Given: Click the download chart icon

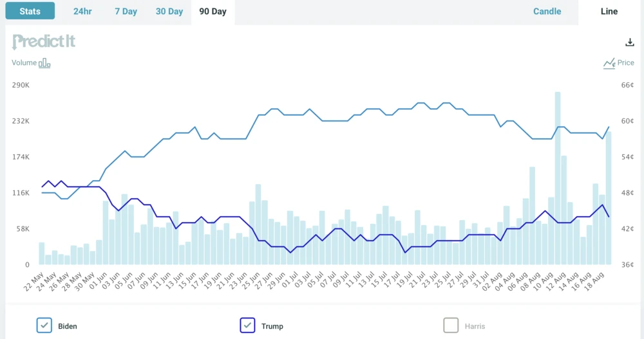Looking at the screenshot, I should coord(630,42).
